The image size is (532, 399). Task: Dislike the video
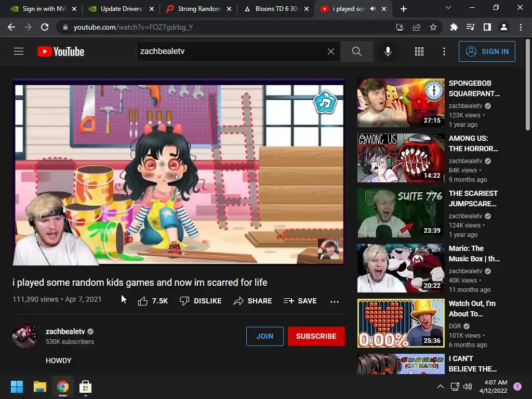coord(201,301)
